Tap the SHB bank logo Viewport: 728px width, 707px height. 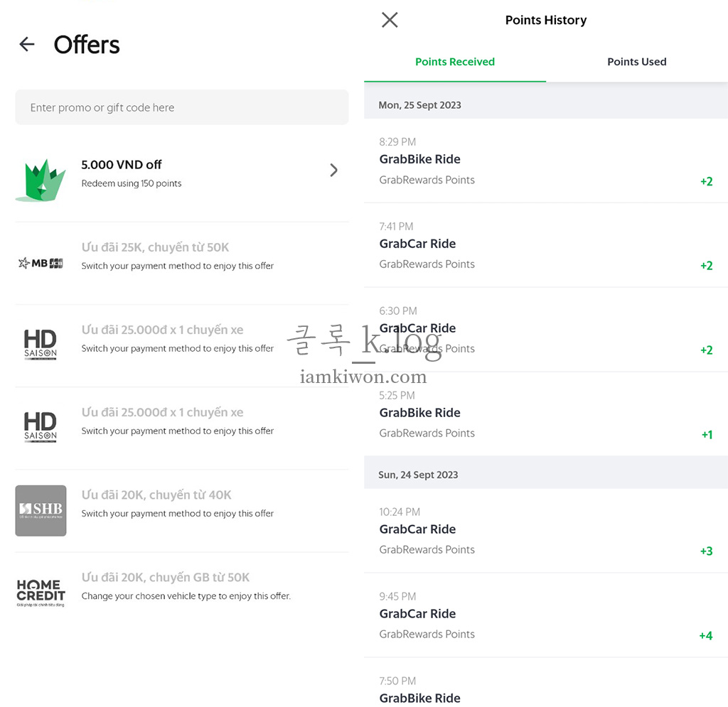[41, 510]
